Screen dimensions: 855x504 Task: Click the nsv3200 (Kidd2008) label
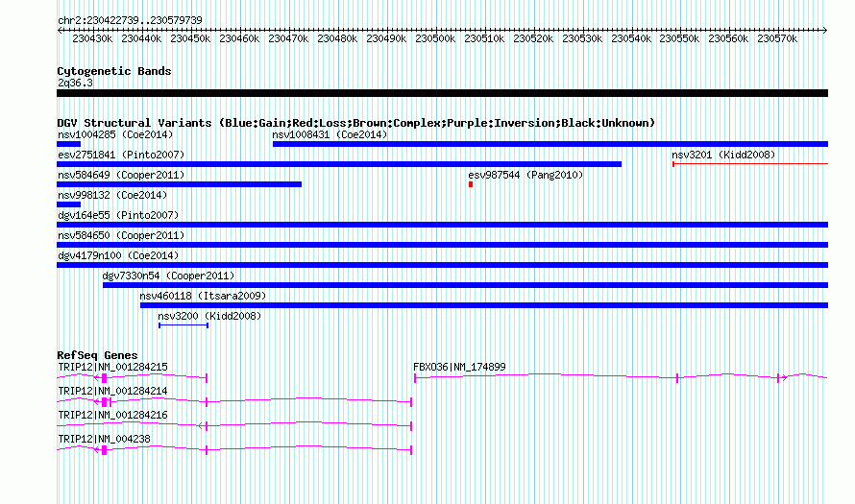(x=209, y=316)
